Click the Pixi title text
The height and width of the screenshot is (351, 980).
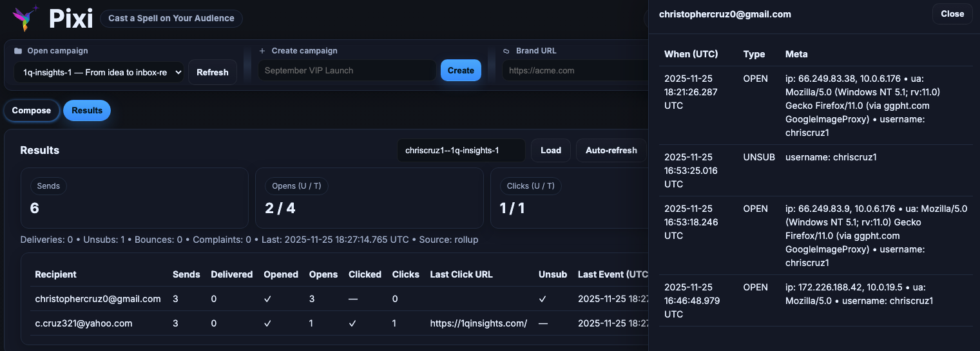(x=71, y=18)
